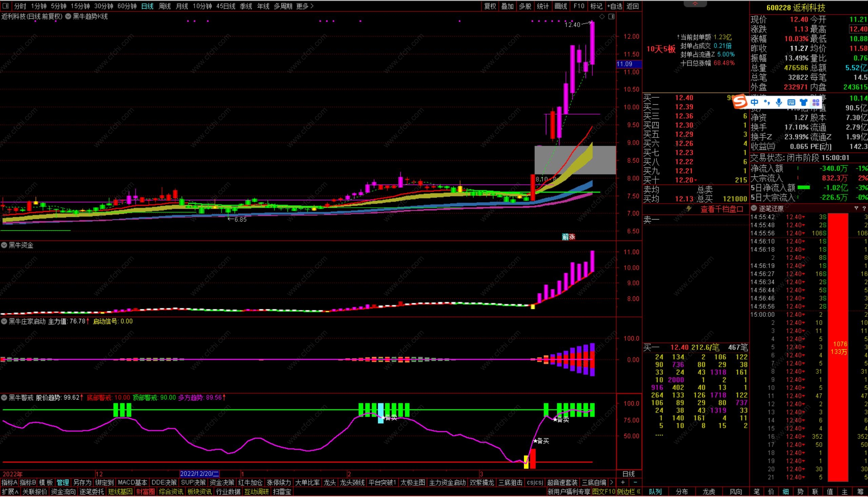The height and width of the screenshot is (497, 868).
Task: Open the Sogou soft keyboard icon
Action: tap(791, 102)
